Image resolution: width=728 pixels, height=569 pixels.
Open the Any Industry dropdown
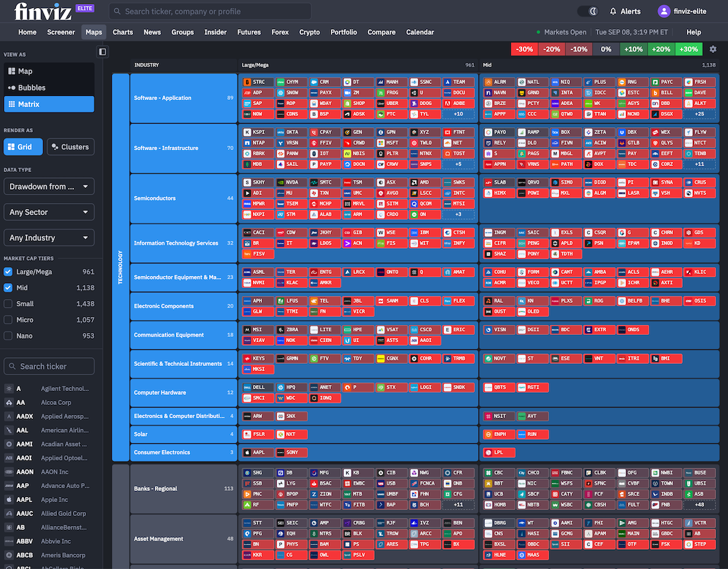click(x=49, y=238)
